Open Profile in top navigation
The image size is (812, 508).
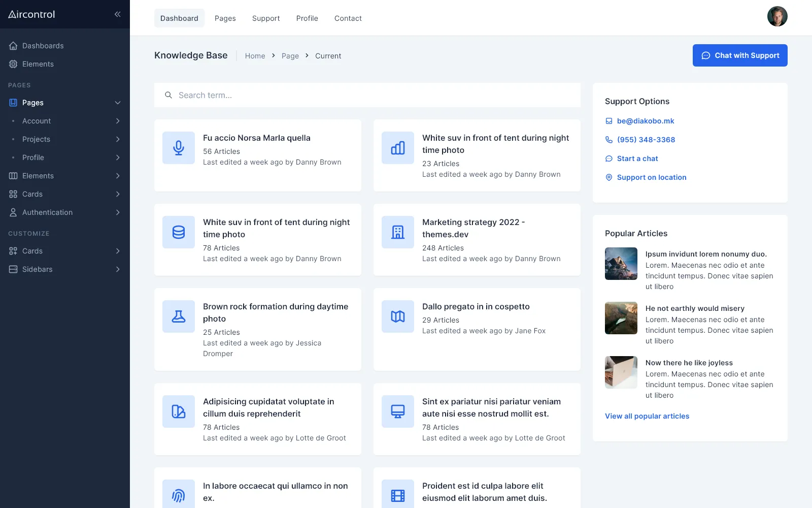point(307,18)
